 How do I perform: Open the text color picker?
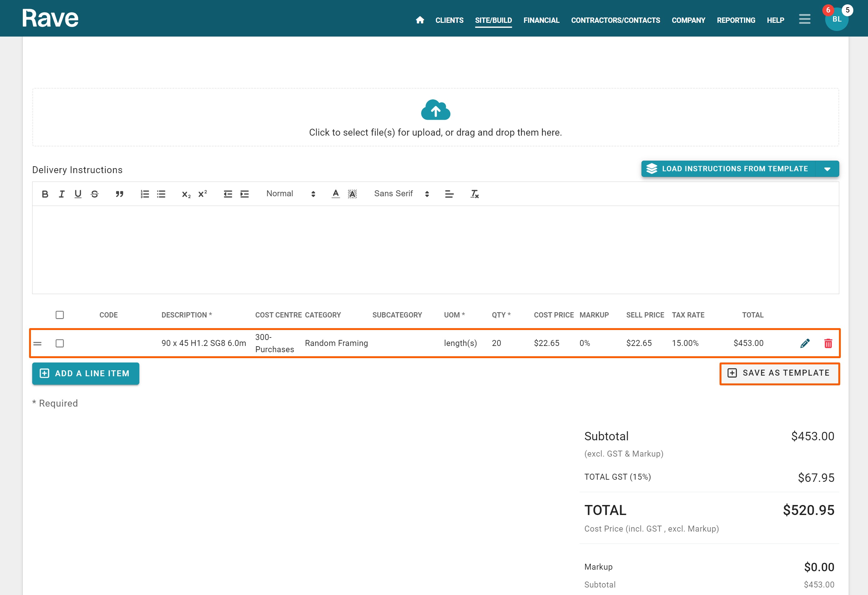click(335, 194)
